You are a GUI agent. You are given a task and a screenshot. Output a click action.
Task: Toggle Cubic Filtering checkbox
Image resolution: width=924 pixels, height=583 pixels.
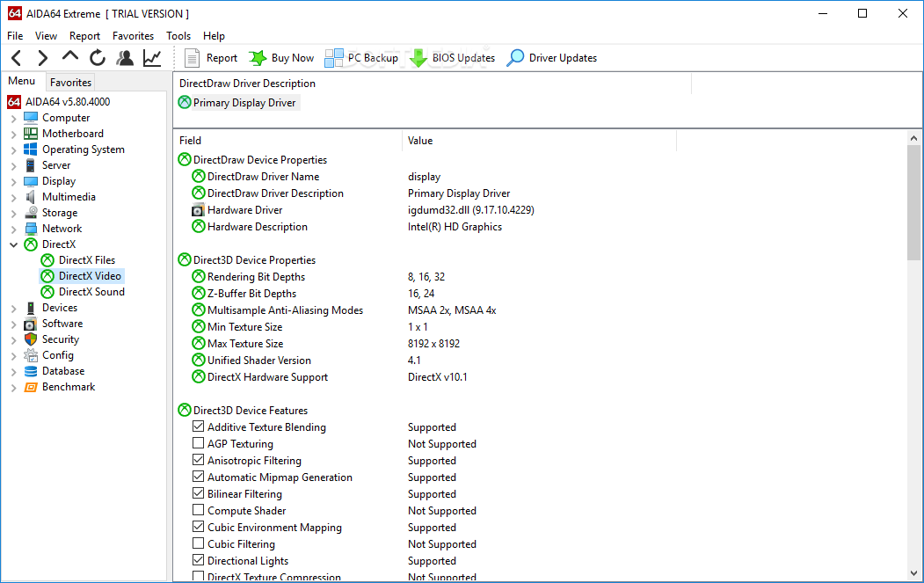[199, 543]
